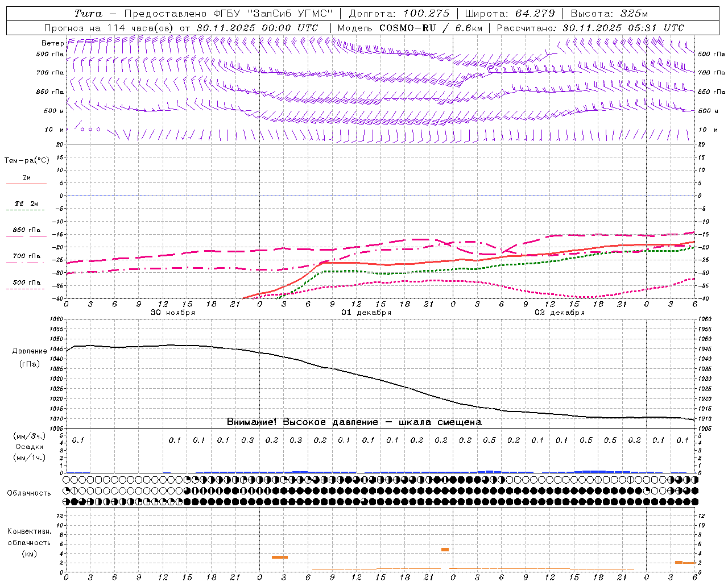Click the 30 ноября date label

tap(172, 313)
